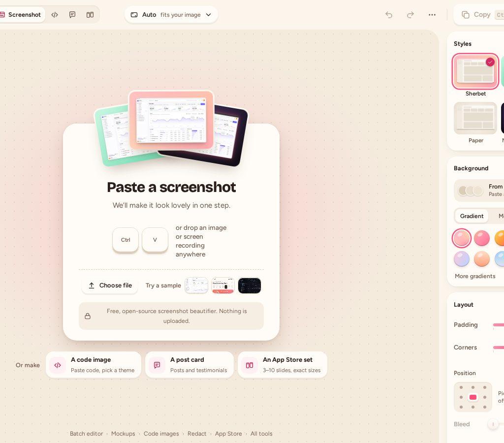Load the dark code sample image
Image resolution: width=504 pixels, height=443 pixels.
point(250,285)
